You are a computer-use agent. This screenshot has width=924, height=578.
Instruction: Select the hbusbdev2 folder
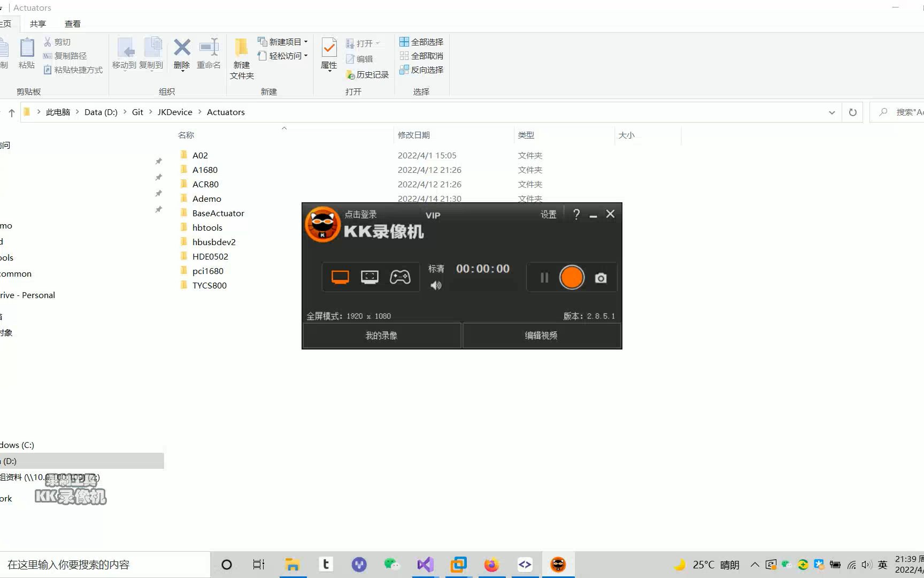pos(214,242)
